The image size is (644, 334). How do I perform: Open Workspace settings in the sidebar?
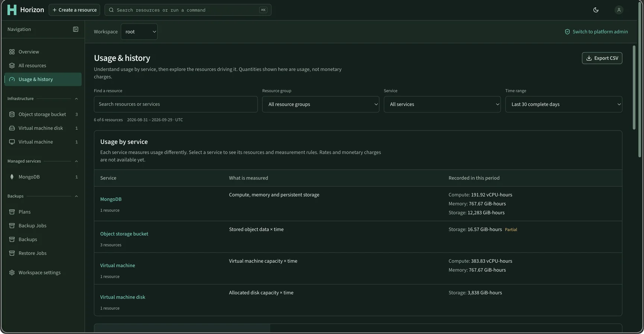point(43,273)
